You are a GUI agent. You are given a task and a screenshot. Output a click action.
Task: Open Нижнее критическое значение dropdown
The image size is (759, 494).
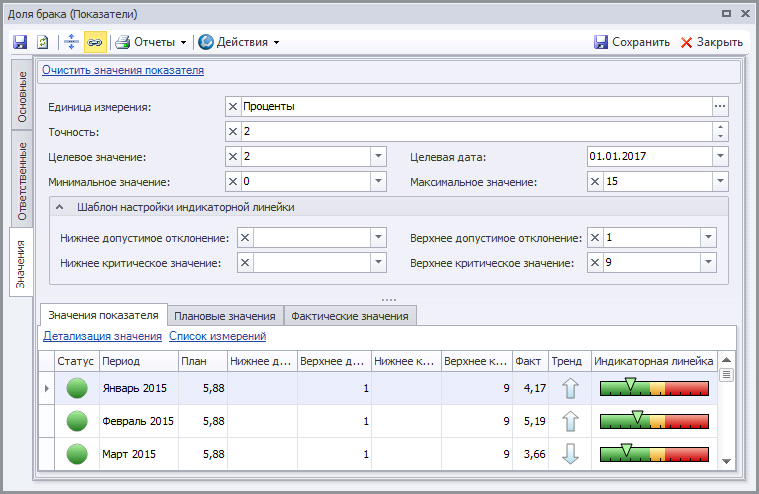pos(379,263)
